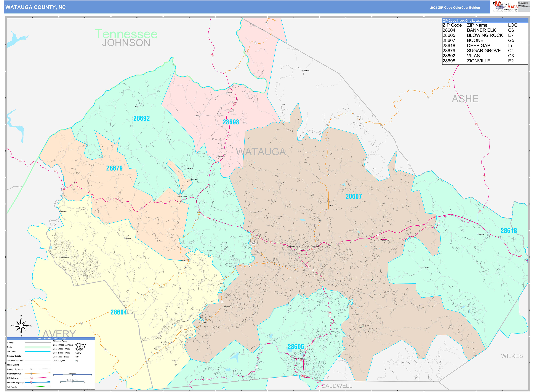
Task: Click the Amantha town label
Action: (190, 168)
